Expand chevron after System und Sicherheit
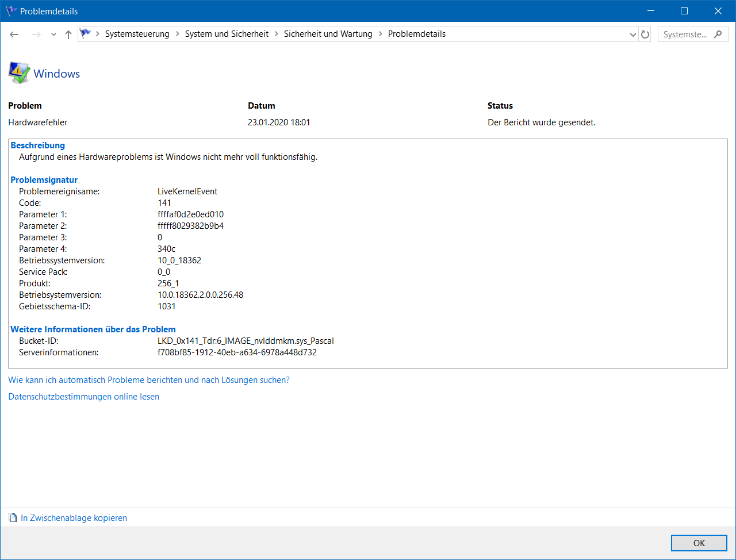Image resolution: width=736 pixels, height=560 pixels. 277,34
